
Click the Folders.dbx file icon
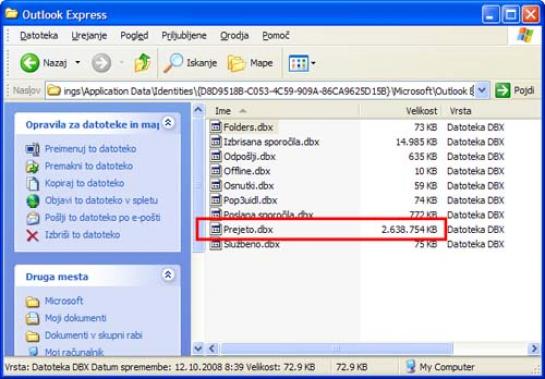[x=215, y=127]
